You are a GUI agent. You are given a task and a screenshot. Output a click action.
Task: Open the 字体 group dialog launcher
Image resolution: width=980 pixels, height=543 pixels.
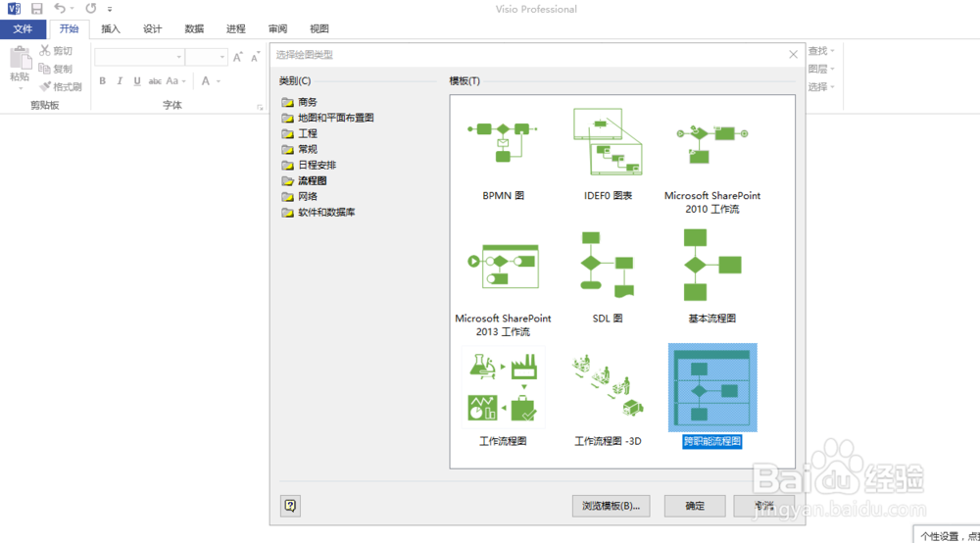(x=260, y=108)
